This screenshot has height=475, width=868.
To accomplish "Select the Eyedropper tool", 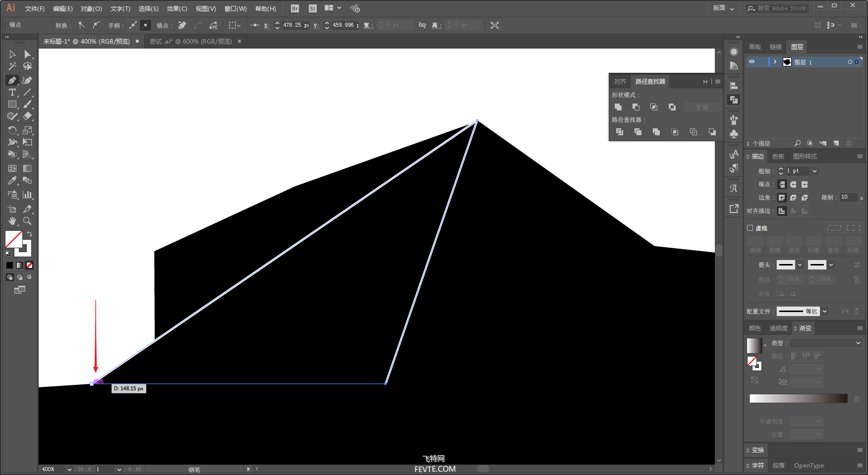I will point(12,181).
